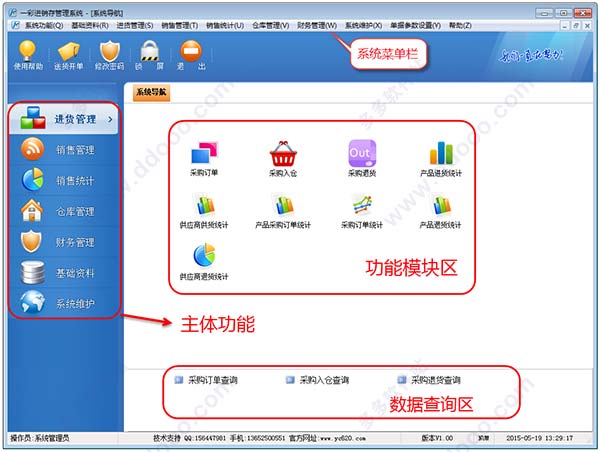The height and width of the screenshot is (452, 600).
Task: Open the 仓库管理(V) menu
Action: click(270, 26)
